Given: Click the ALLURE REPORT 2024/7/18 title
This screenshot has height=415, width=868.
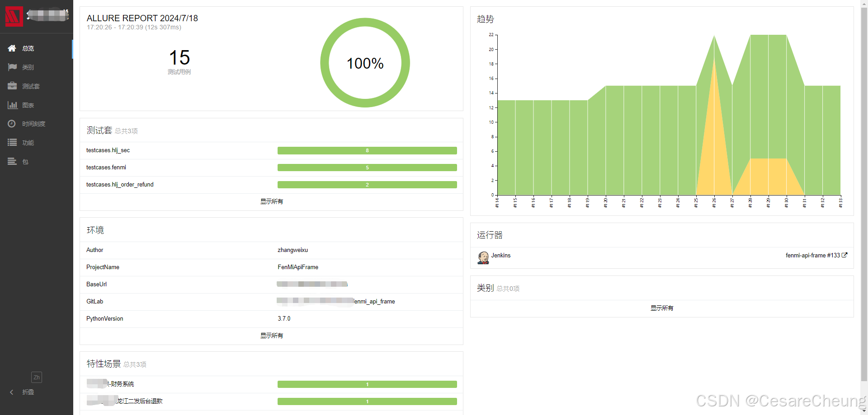Looking at the screenshot, I should [x=142, y=18].
